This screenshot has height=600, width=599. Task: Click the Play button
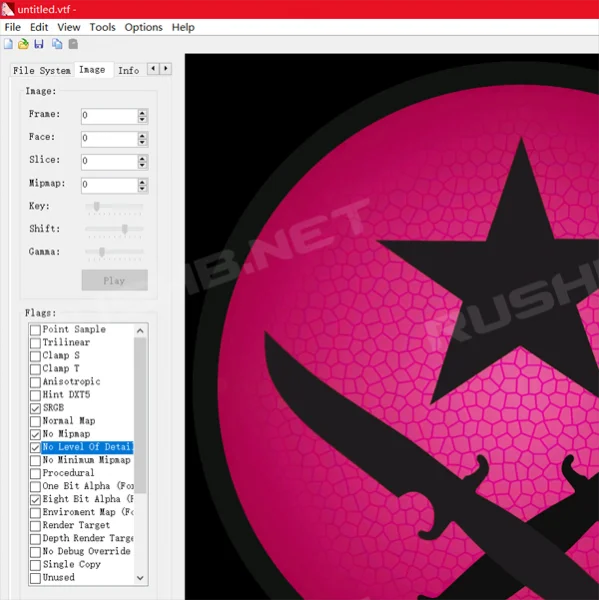114,280
